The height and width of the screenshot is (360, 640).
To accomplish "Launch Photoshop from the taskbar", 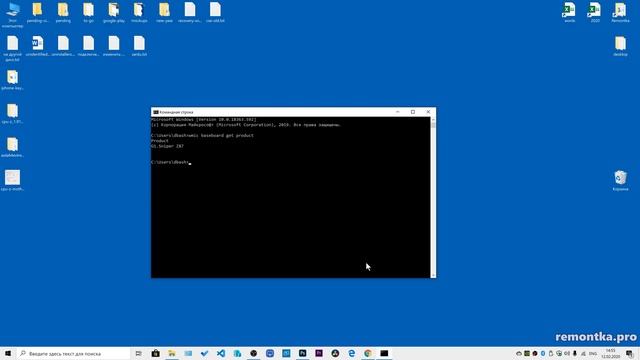I will click(x=302, y=353).
